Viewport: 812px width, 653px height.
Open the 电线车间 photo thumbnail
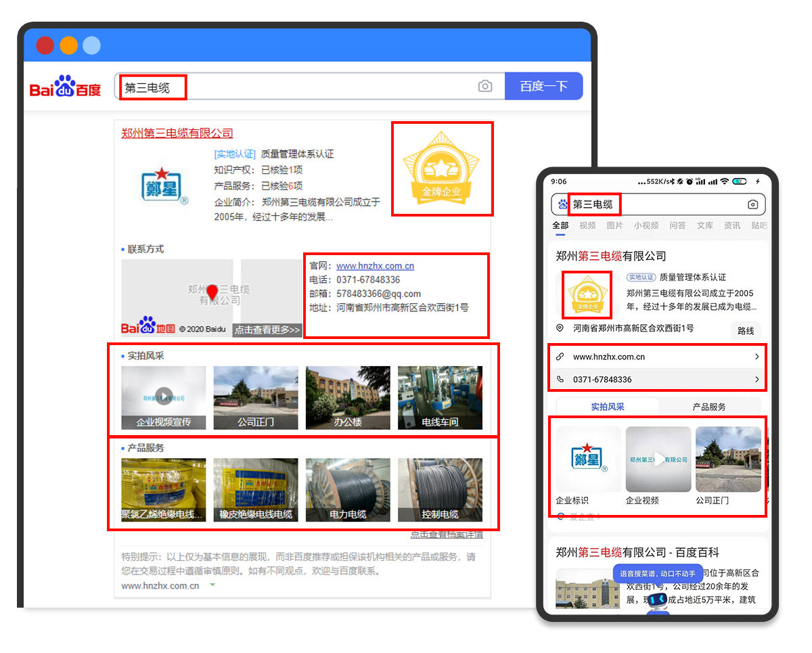[440, 398]
